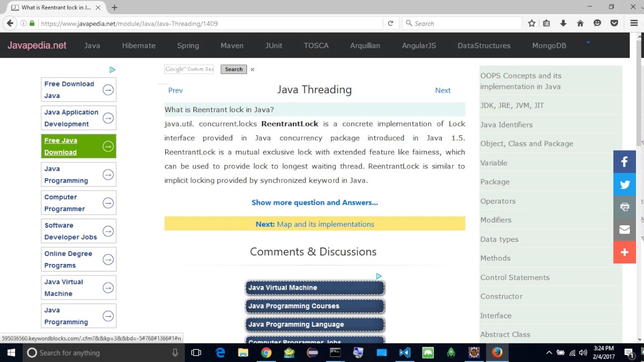Go to the Firefox home page icon
This screenshot has height=362, width=644.
[580, 23]
